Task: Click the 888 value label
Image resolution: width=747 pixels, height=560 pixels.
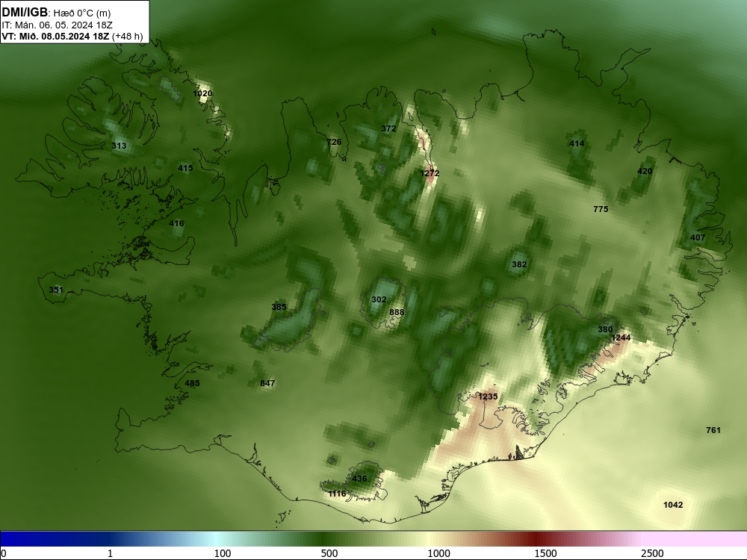Action: tap(397, 312)
